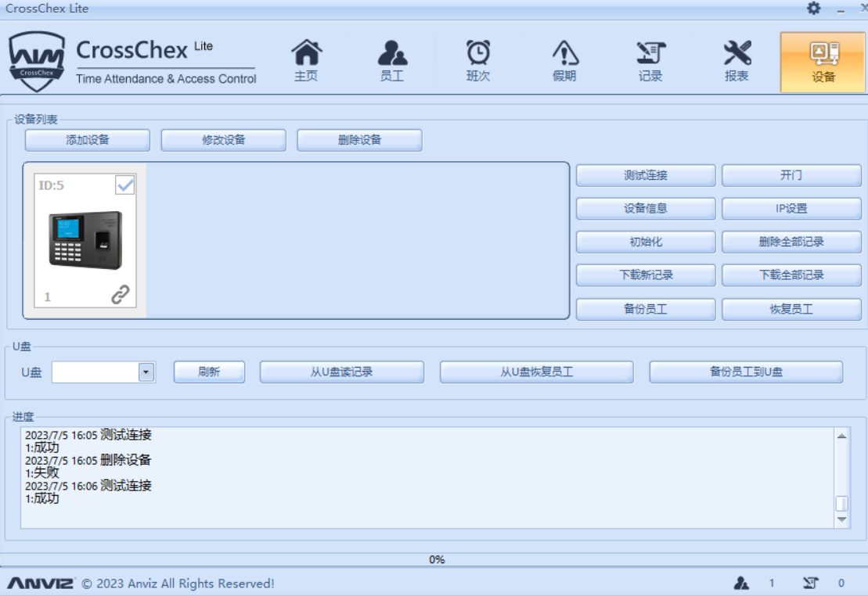
Task: Click 删除全部记录 button
Action: click(x=791, y=242)
